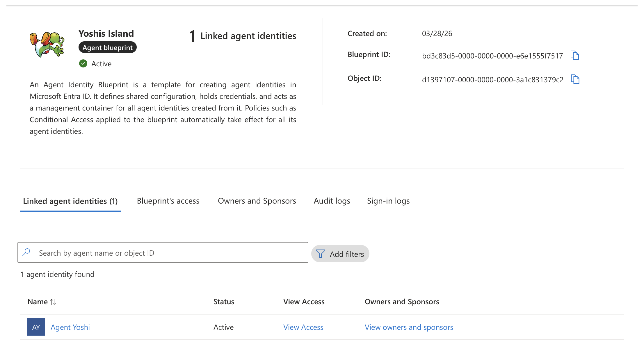
Task: Open the Sign-in logs tab
Action: 388,201
